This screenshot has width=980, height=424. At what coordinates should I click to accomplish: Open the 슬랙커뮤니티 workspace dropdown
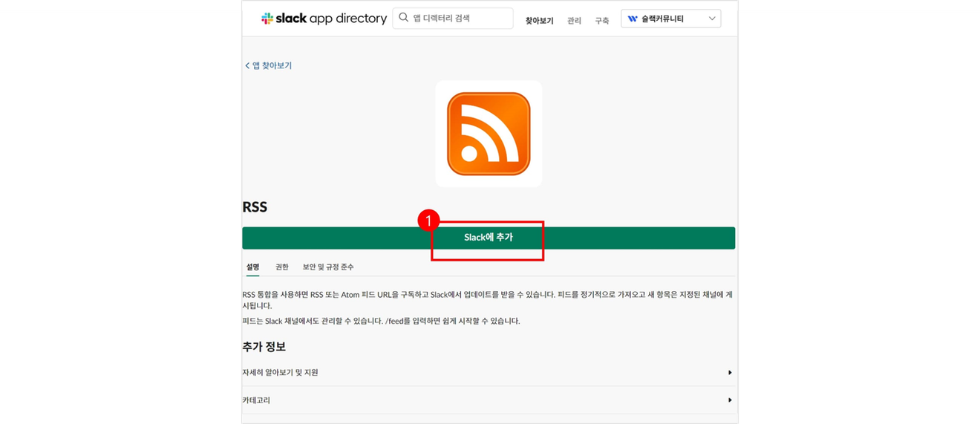pyautogui.click(x=670, y=19)
